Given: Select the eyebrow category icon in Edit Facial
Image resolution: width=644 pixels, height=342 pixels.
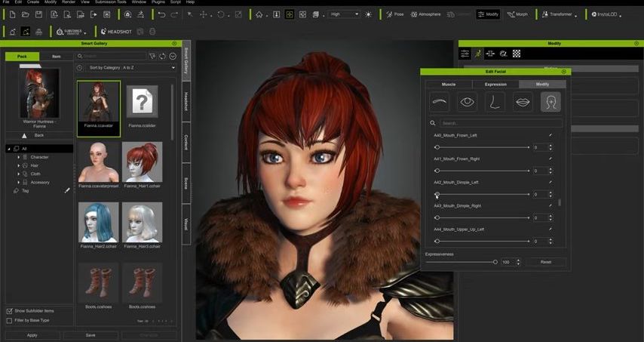Looking at the screenshot, I should 440,102.
